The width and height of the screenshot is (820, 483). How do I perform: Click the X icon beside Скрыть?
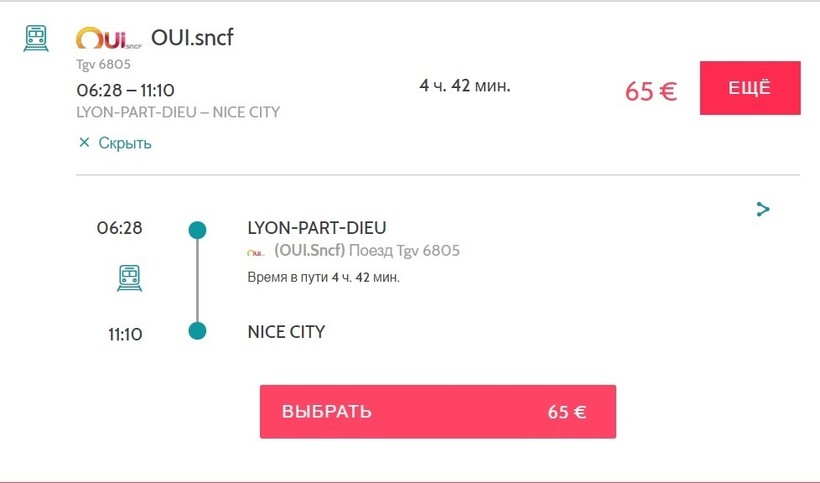pos(84,143)
